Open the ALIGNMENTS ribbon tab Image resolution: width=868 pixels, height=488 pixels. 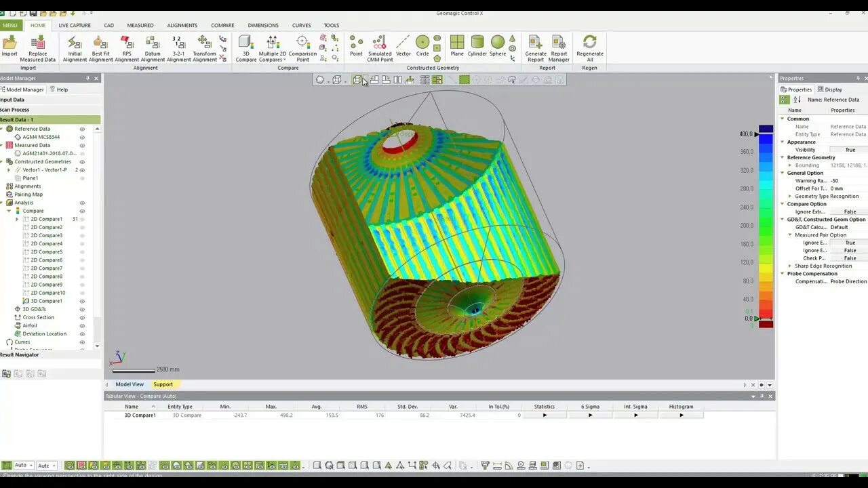pos(182,26)
